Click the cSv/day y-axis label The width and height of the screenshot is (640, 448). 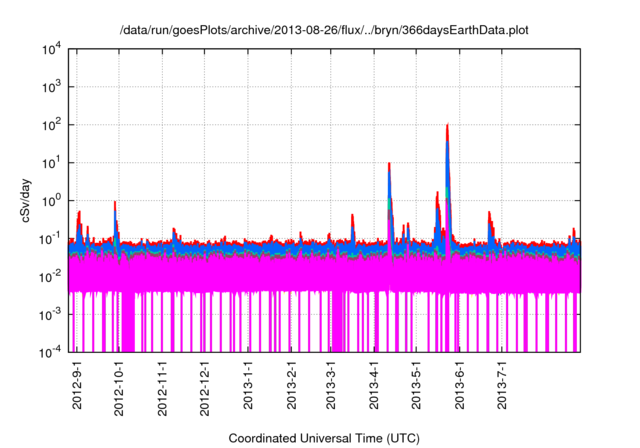pos(15,200)
